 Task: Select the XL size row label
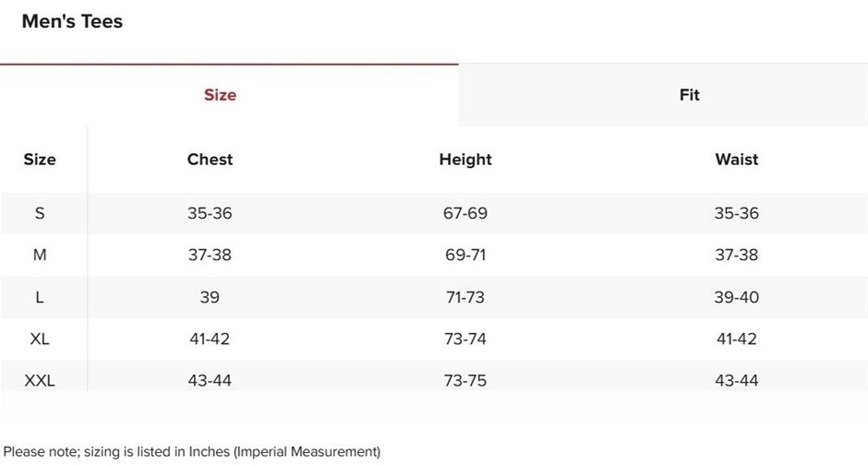40,339
